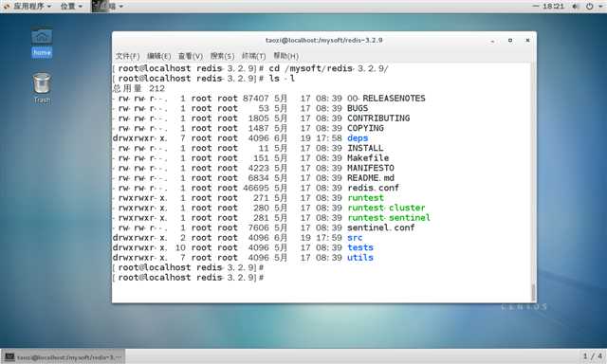Click the blue tests directory name
Image resolution: width=607 pixels, height=364 pixels.
point(360,247)
